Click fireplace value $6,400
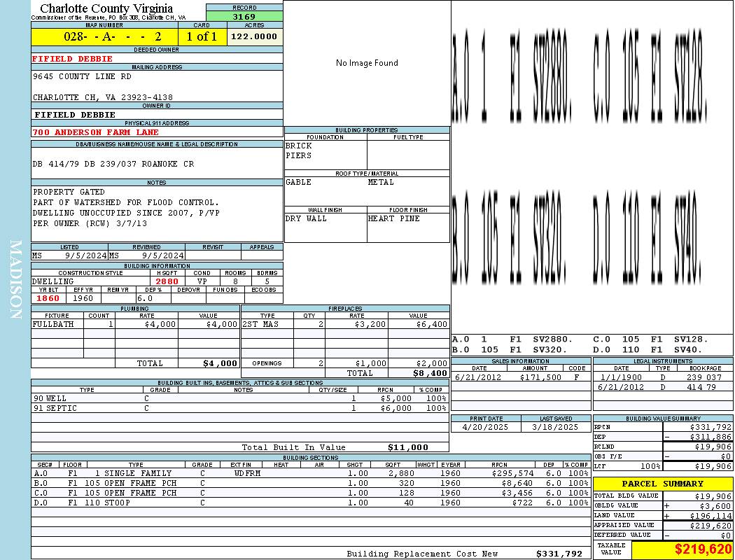 (x=432, y=324)
